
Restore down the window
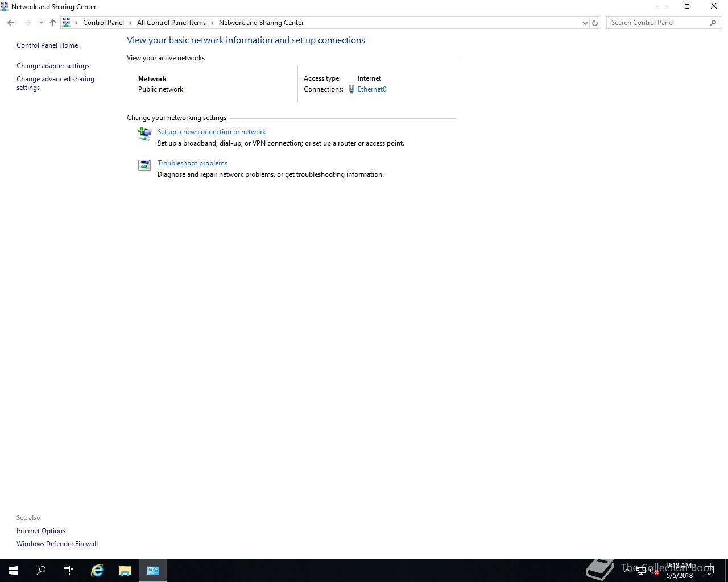[688, 6]
